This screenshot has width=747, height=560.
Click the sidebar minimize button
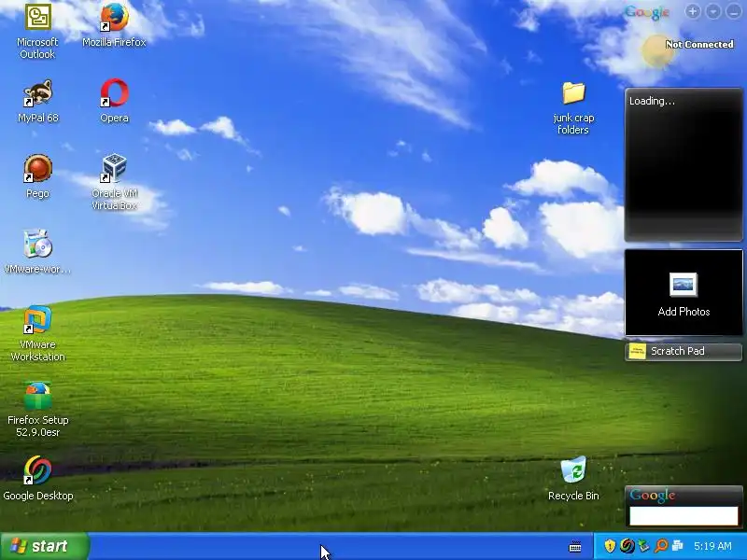point(734,11)
